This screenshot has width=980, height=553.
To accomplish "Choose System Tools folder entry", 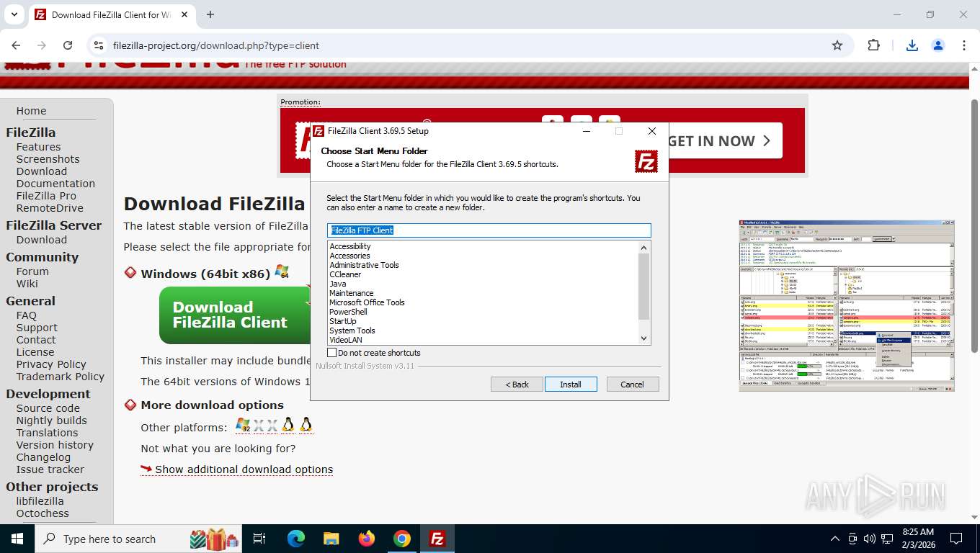I will [352, 331].
